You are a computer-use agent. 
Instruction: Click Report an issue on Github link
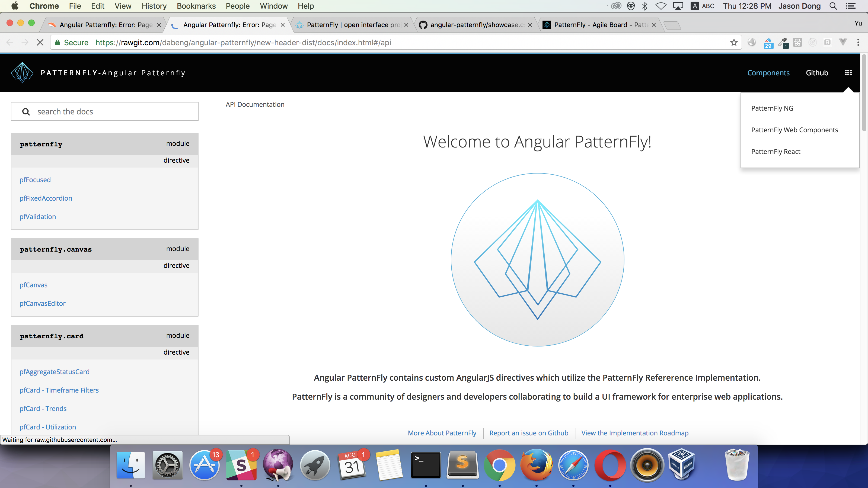tap(528, 433)
